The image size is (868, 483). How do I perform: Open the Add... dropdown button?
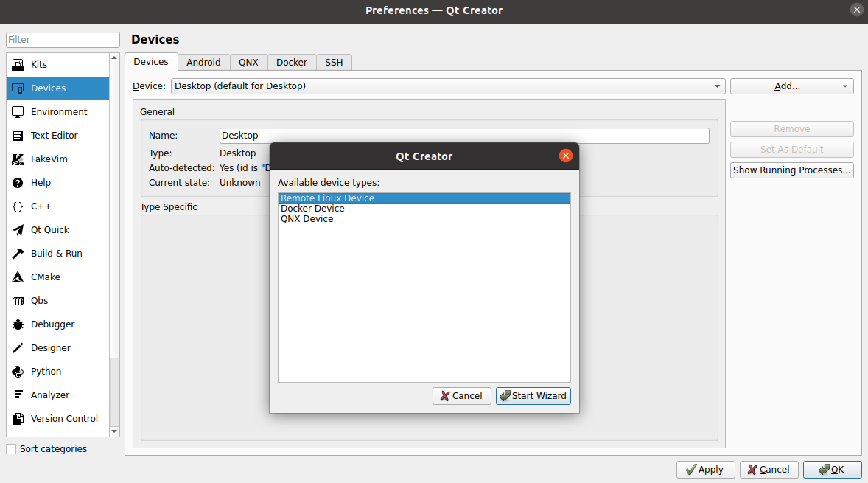click(791, 86)
